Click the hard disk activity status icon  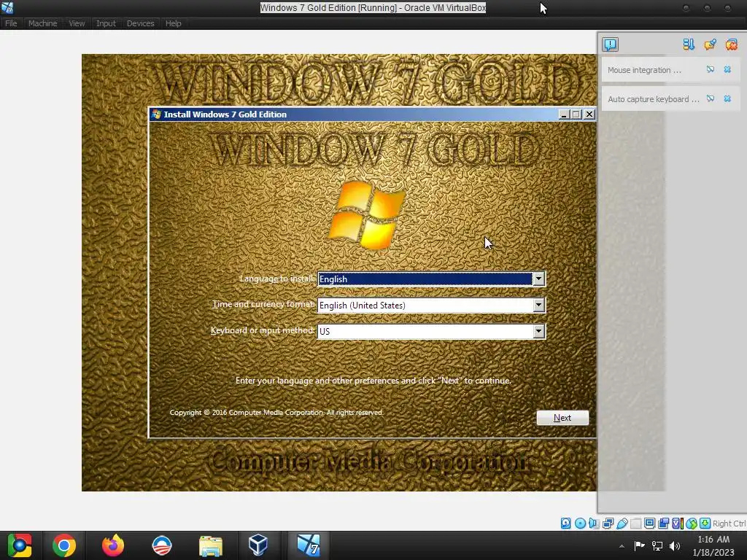(x=565, y=524)
